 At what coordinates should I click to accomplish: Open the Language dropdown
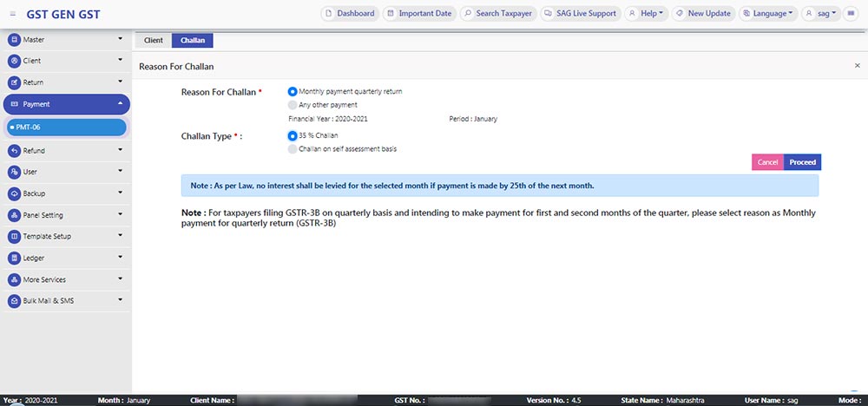point(769,14)
